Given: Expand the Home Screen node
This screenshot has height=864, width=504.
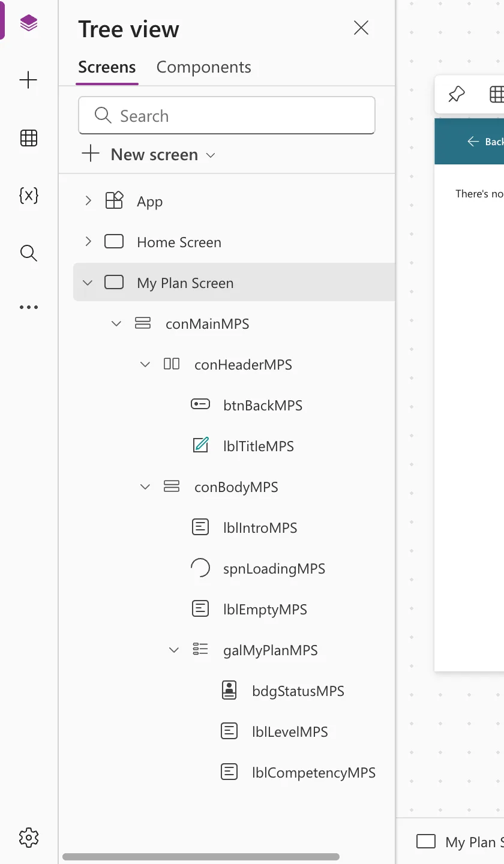Looking at the screenshot, I should point(88,242).
